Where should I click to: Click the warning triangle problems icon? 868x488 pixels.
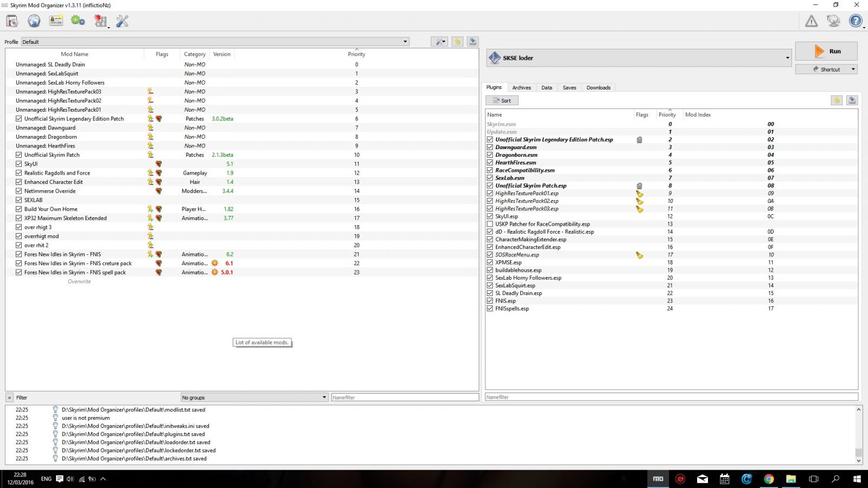(811, 21)
